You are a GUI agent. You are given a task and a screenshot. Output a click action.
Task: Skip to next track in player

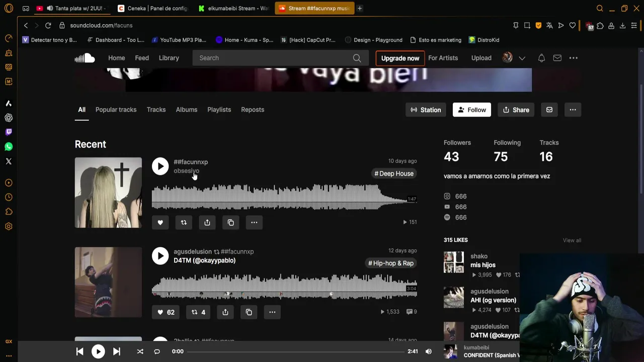[116, 351]
